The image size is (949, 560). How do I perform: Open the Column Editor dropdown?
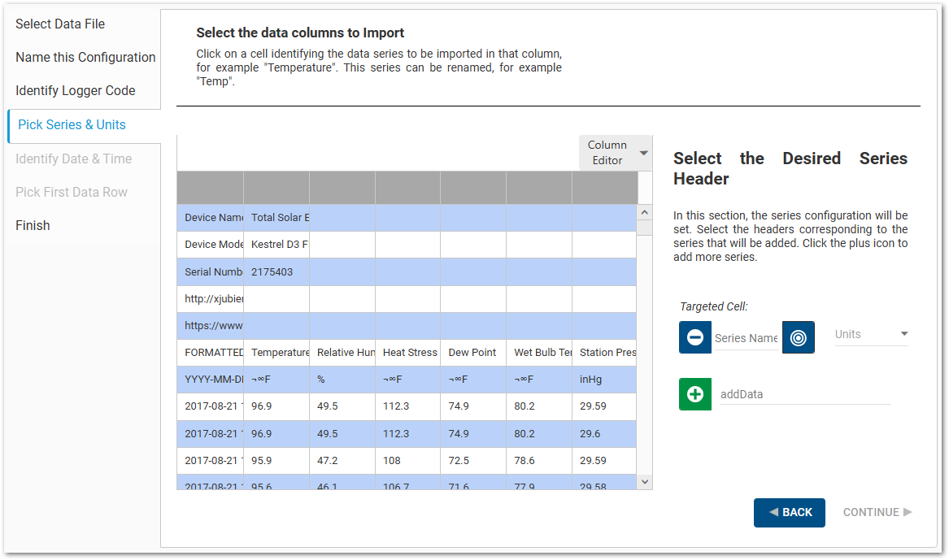point(616,153)
